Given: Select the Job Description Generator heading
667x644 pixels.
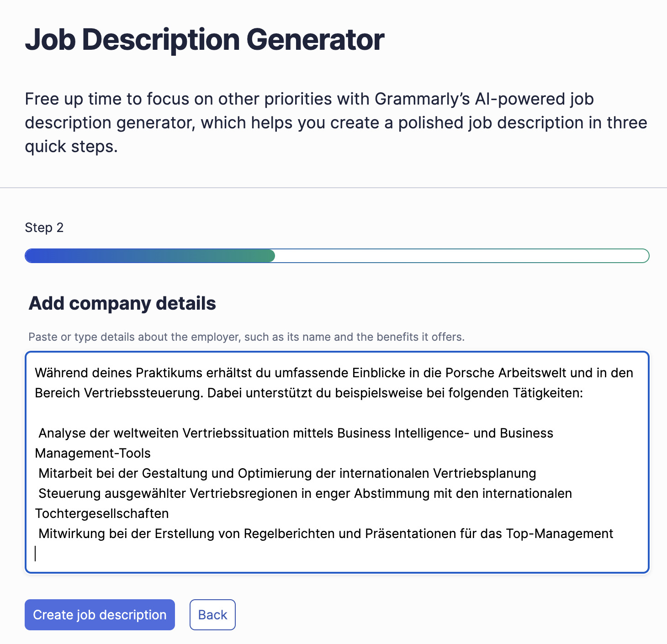Looking at the screenshot, I should 205,39.
